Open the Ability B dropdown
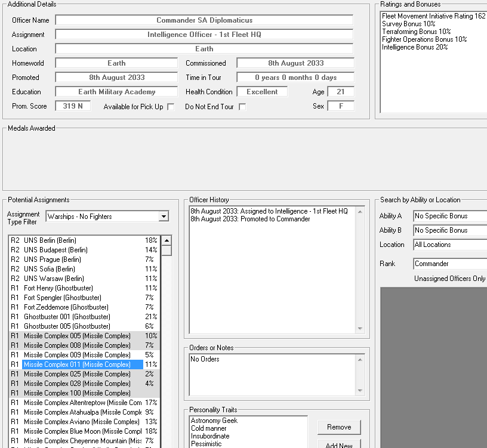The width and height of the screenshot is (487, 448). coord(450,230)
